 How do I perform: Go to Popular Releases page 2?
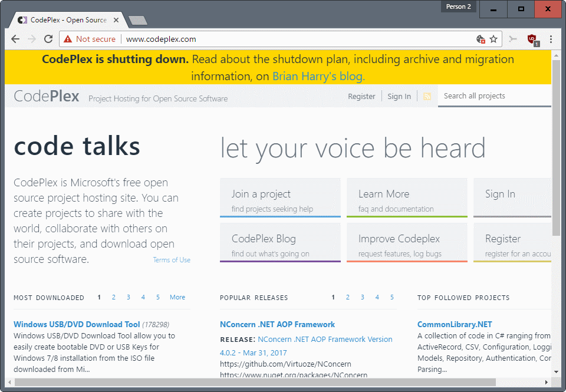(x=348, y=297)
